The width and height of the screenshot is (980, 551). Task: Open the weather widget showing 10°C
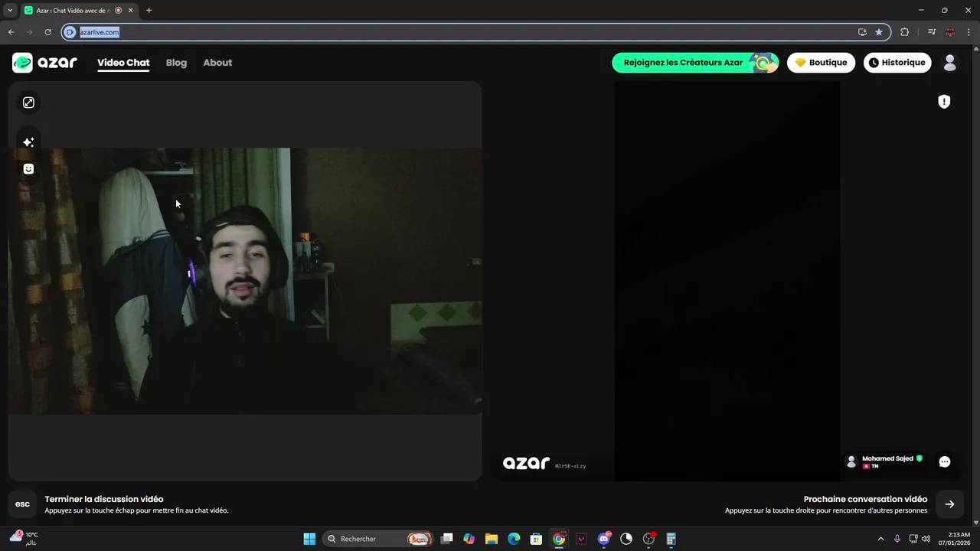coord(24,539)
